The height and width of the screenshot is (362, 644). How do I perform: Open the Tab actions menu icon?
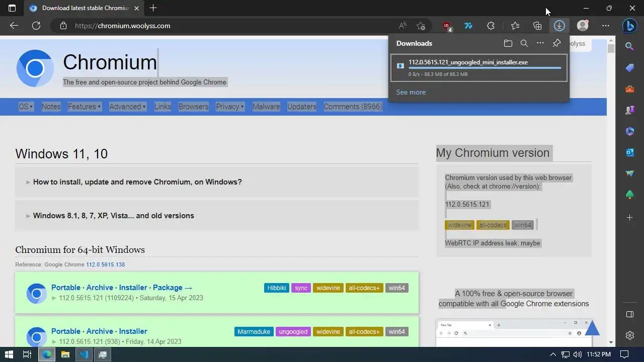coord(12,8)
